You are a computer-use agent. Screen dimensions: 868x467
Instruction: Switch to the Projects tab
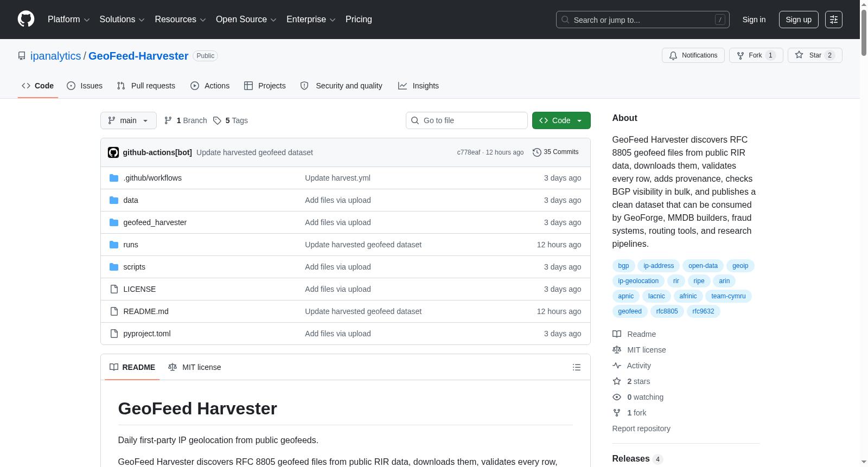tap(265, 86)
